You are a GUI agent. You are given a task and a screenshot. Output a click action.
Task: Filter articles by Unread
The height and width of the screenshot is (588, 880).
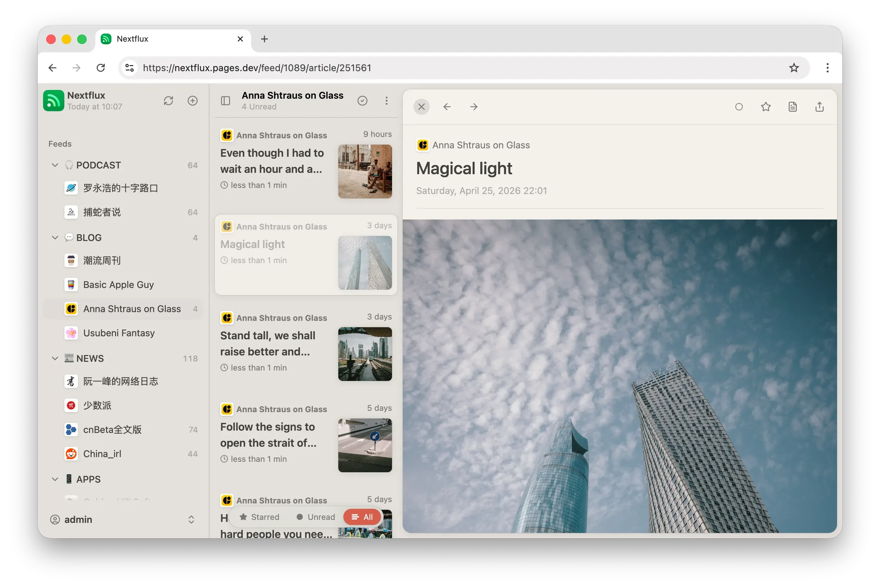pyautogui.click(x=315, y=517)
